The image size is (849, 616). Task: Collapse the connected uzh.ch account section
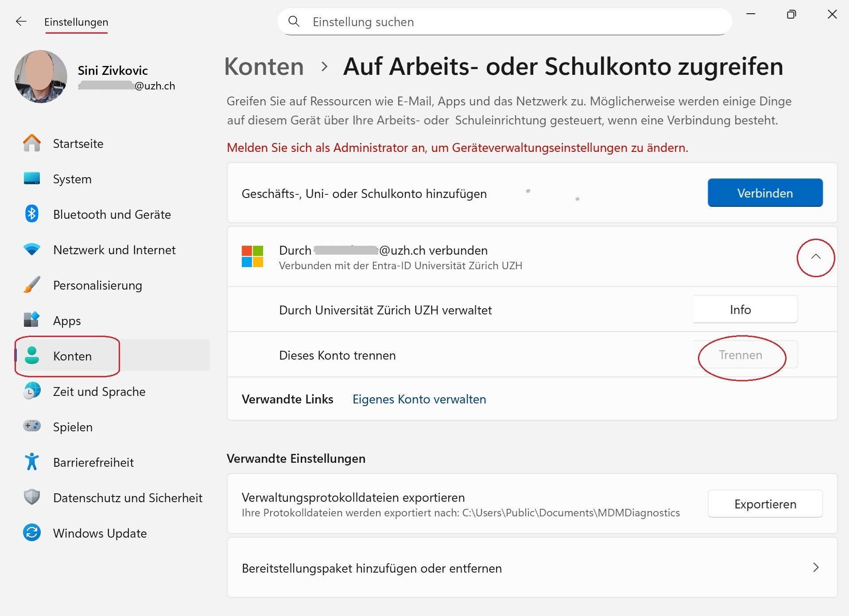[815, 258]
